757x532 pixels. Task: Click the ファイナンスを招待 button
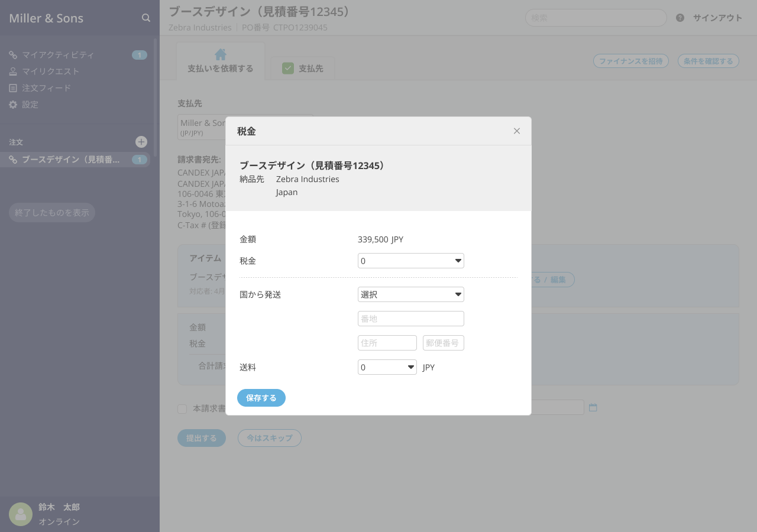(630, 61)
